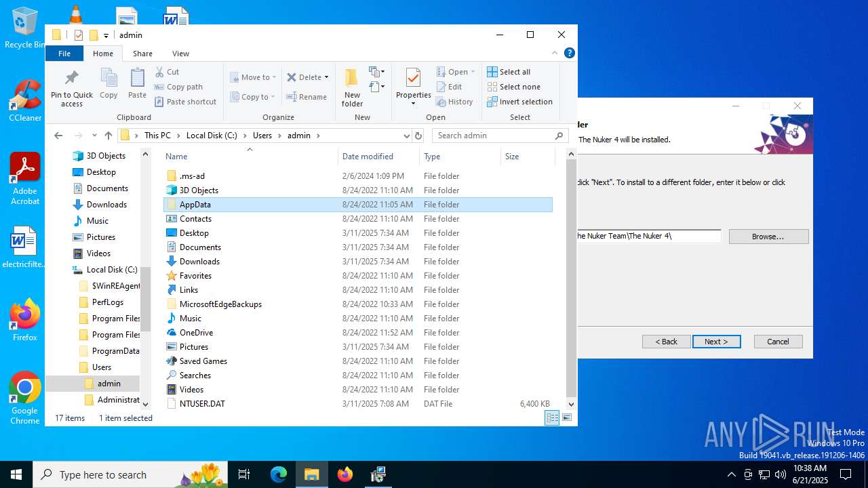Screen dimensions: 868x488
Task: Click Next in the installer
Action: (717, 342)
